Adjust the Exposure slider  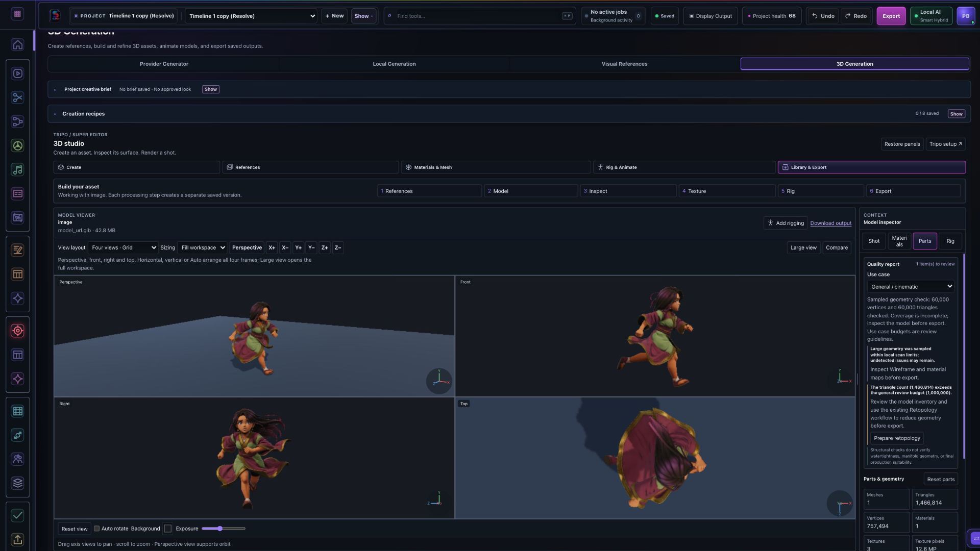coord(224,529)
